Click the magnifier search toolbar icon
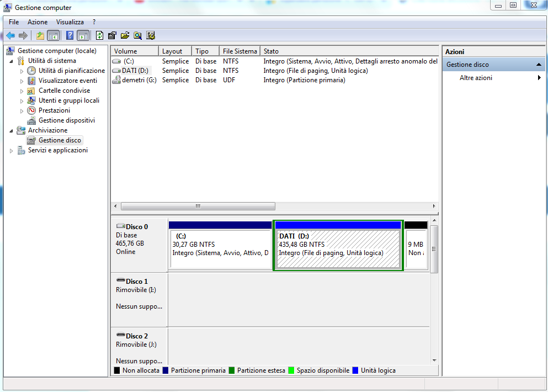Image resolution: width=548 pixels, height=392 pixels. point(137,36)
